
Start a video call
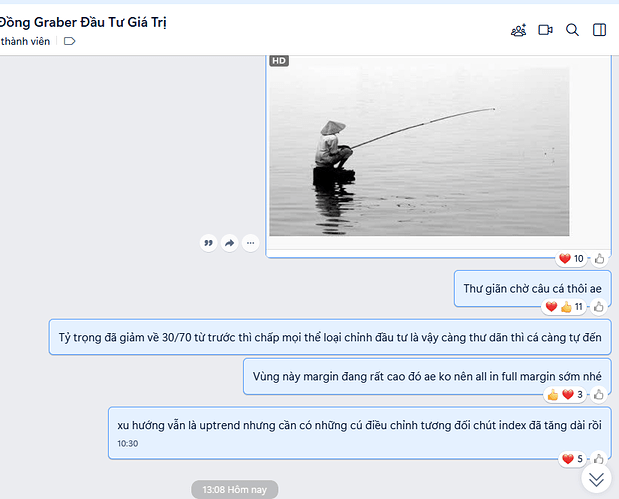(x=545, y=30)
